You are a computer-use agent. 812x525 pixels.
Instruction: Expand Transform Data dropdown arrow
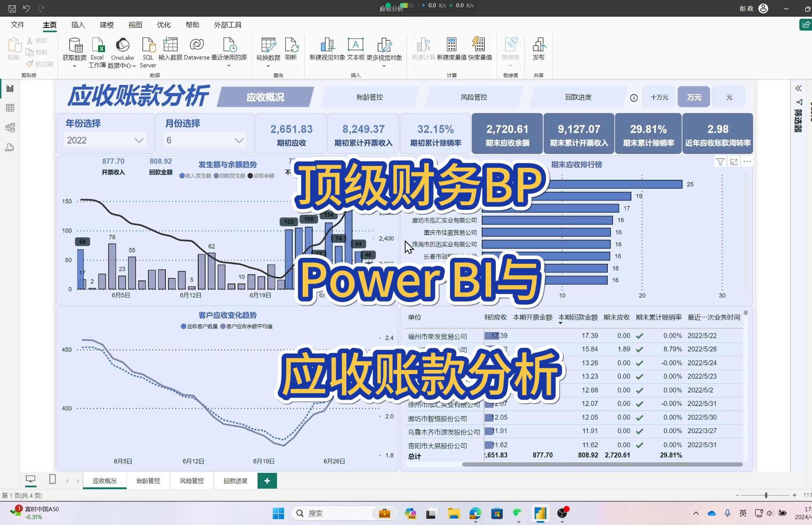coord(268,66)
